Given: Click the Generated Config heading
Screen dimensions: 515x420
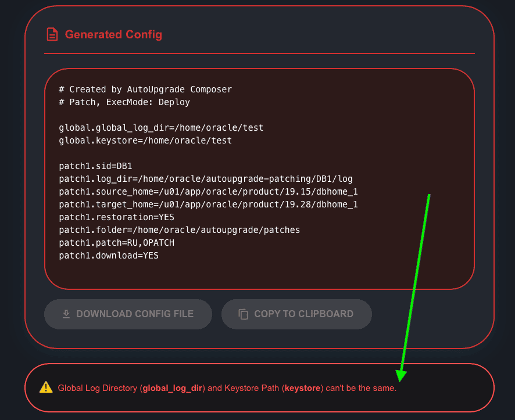Looking at the screenshot, I should click(x=113, y=35).
